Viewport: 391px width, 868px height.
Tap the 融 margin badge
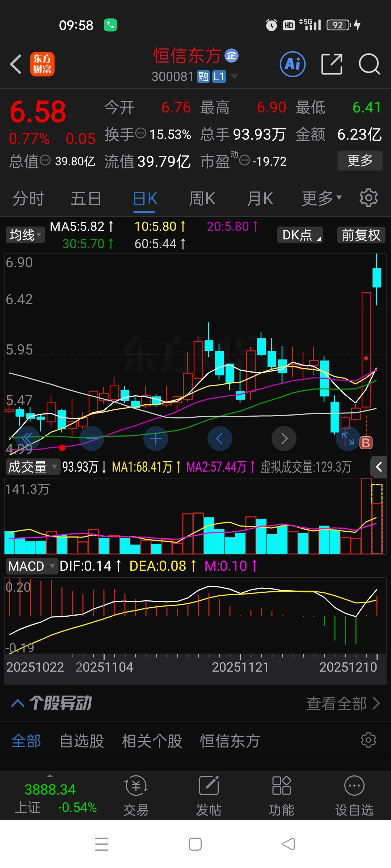click(x=203, y=77)
